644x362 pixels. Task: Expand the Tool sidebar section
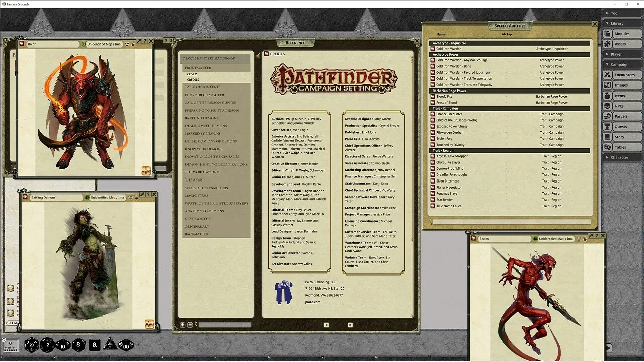coord(623,13)
